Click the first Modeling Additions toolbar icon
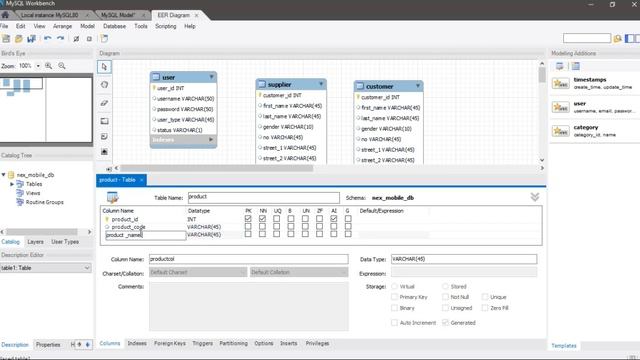Image resolution: width=640 pixels, height=360 pixels. [560, 66]
